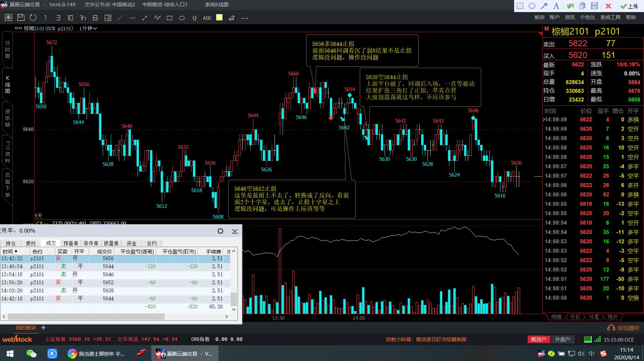Viewport: 644px width, 361px height.
Task: Select the dashed trend line drawing tool
Action: 120,18
